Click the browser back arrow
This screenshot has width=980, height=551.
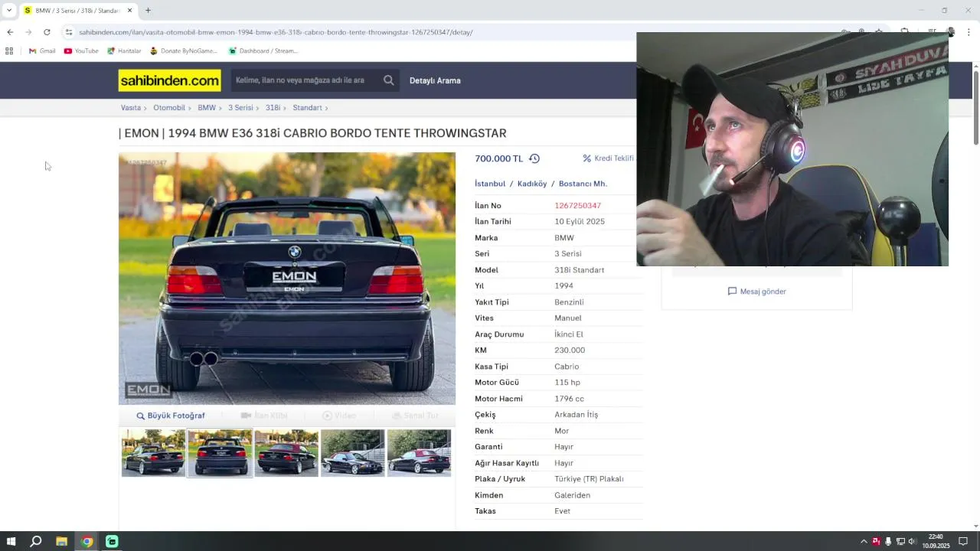[x=10, y=32]
